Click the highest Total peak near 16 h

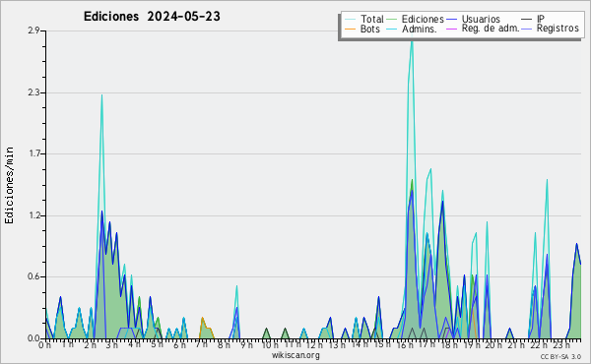[x=412, y=39]
